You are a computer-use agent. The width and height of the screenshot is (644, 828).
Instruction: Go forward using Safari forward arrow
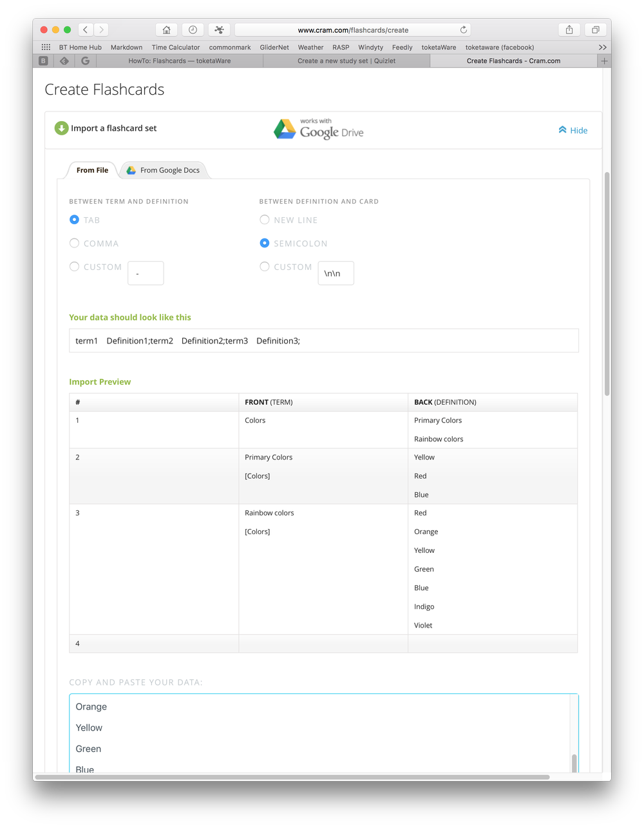(x=101, y=30)
